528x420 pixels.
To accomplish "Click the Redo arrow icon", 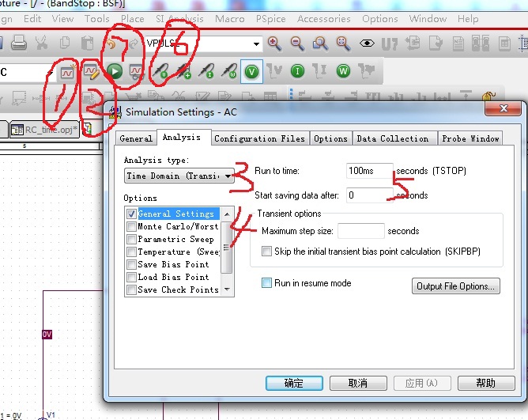I will (134, 44).
